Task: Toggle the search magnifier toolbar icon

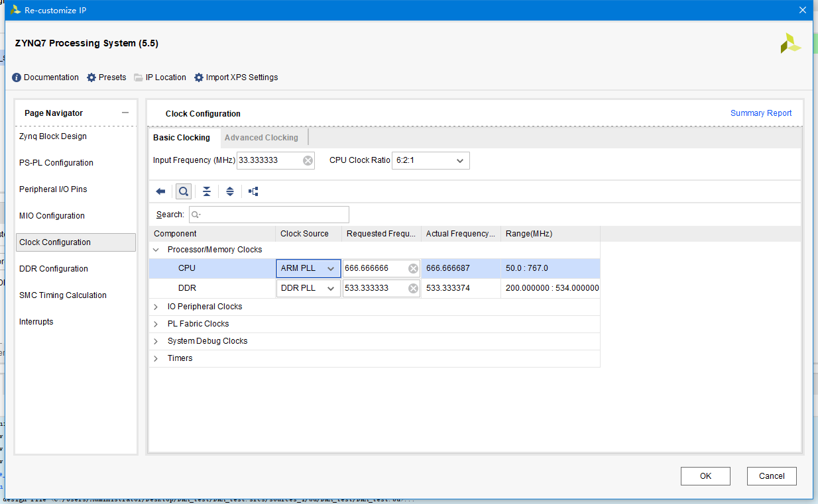Action: pyautogui.click(x=184, y=191)
